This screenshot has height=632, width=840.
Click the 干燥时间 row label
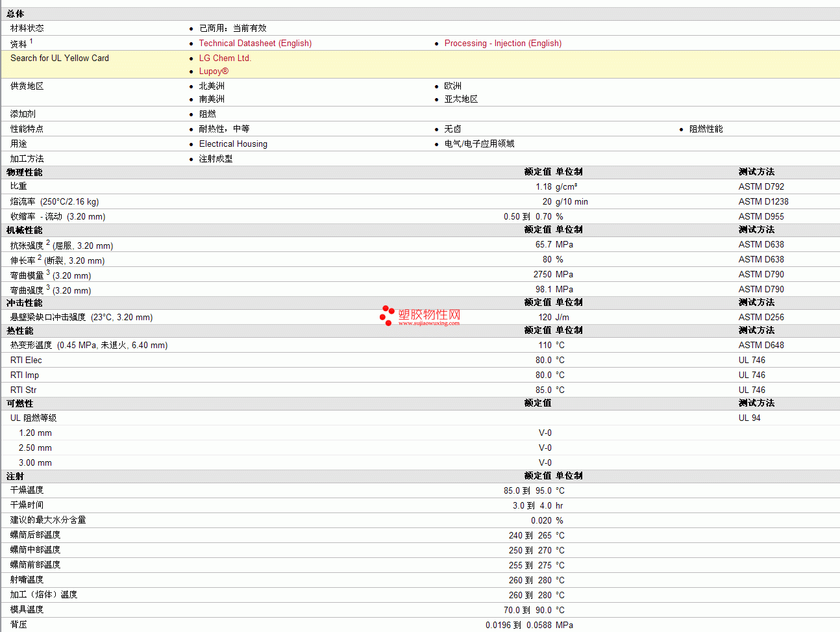tap(27, 505)
